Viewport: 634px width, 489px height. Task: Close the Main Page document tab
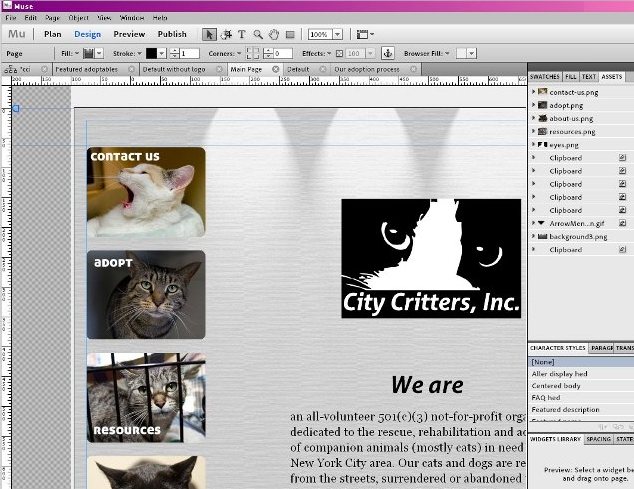[x=276, y=69]
